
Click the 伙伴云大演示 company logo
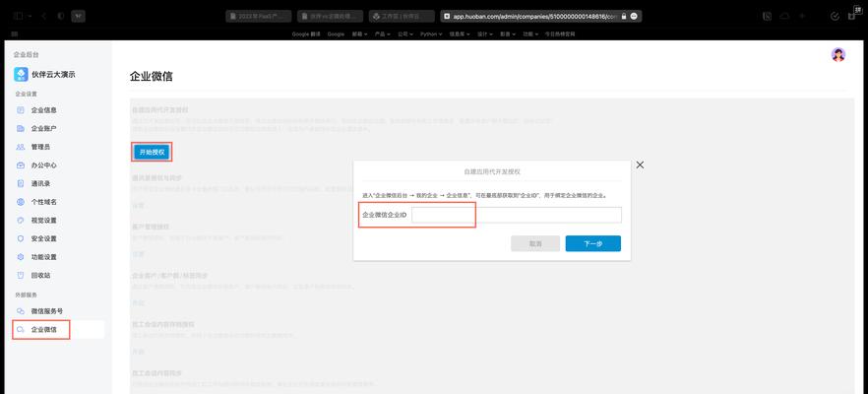21,74
